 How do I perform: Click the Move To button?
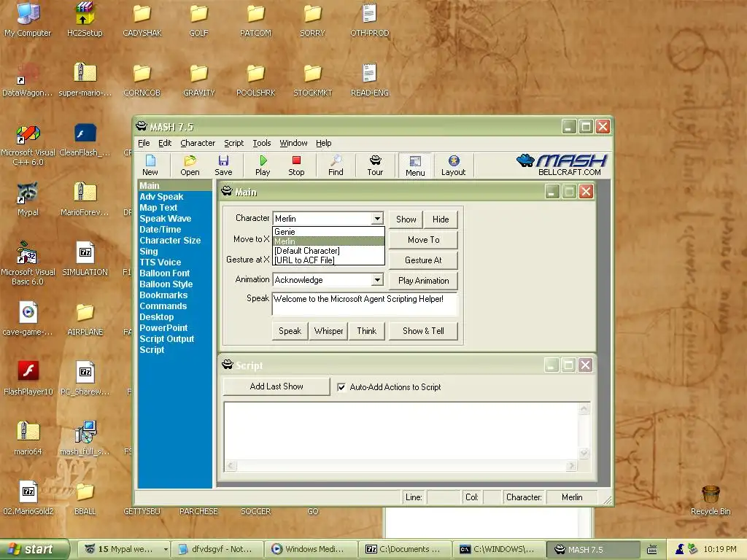point(424,240)
